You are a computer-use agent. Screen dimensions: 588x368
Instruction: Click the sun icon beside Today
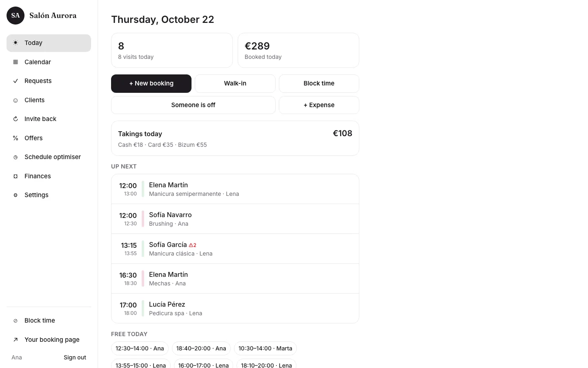coord(16,43)
